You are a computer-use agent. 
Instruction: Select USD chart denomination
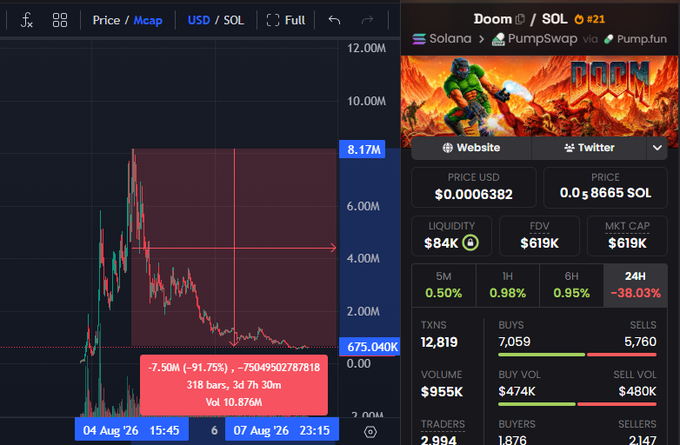199,20
